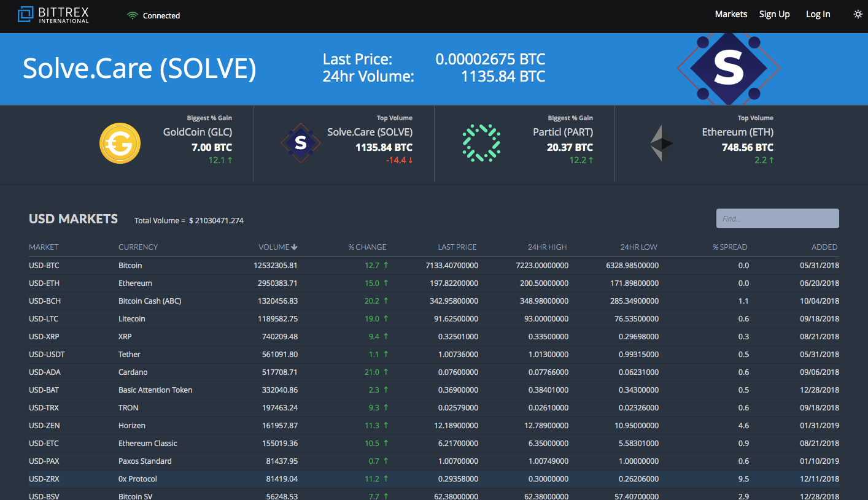Click the green up arrow under Particl 20.37 BTC
Image resolution: width=868 pixels, height=500 pixels.
591,160
